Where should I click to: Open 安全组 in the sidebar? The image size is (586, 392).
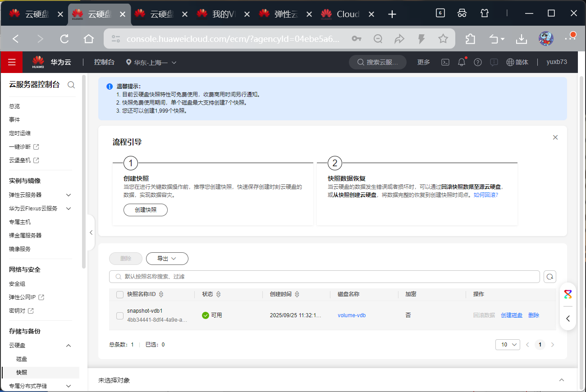tap(17, 284)
